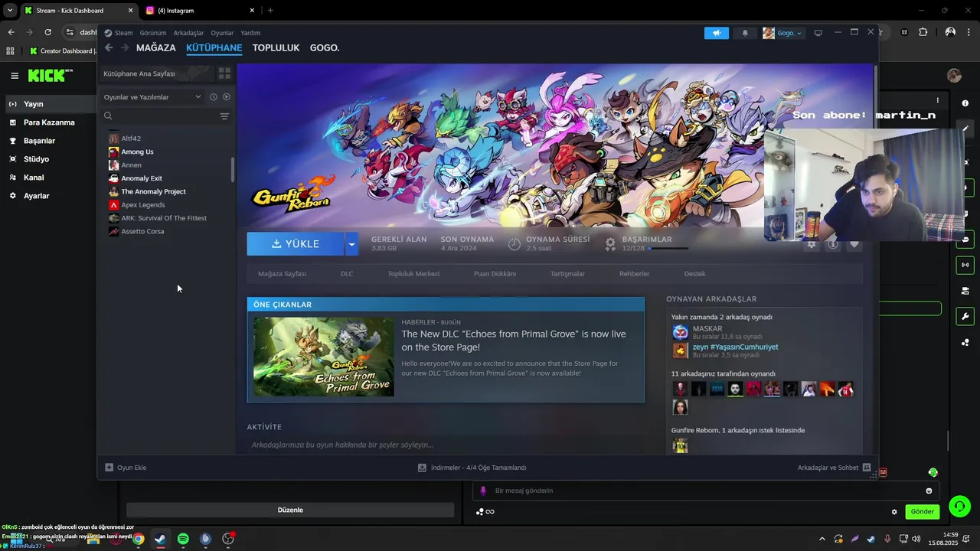Open the Arkadaşlar menu
The image size is (980, 551).
(x=188, y=33)
